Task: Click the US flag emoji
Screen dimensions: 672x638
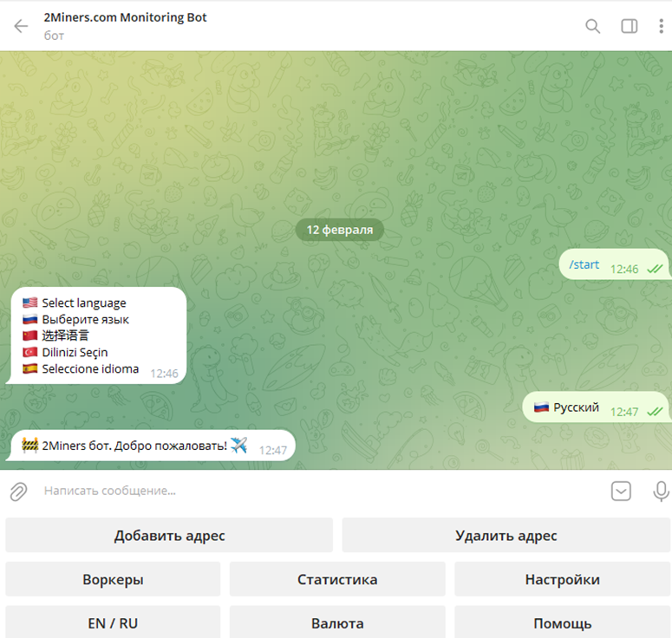Action: click(30, 303)
